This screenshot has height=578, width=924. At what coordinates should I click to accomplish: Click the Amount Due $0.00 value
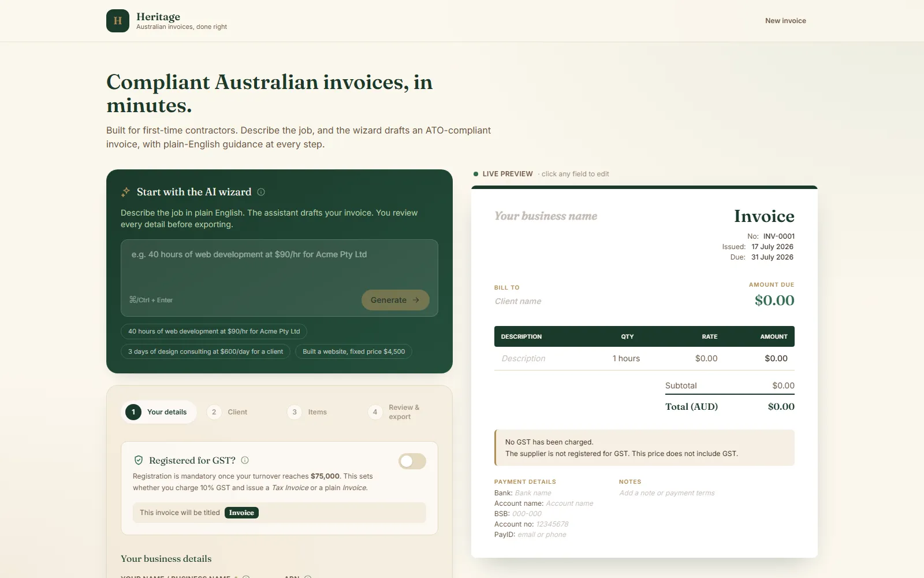click(774, 301)
